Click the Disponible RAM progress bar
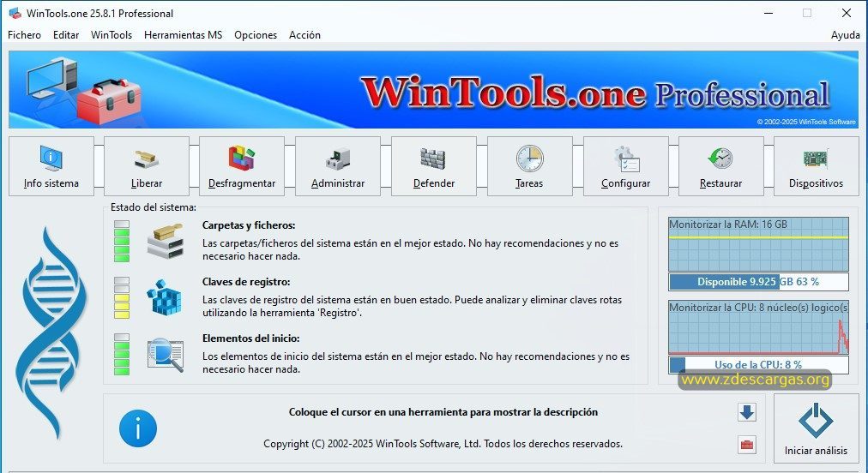Viewport: 868px width, 473px height. 758,282
